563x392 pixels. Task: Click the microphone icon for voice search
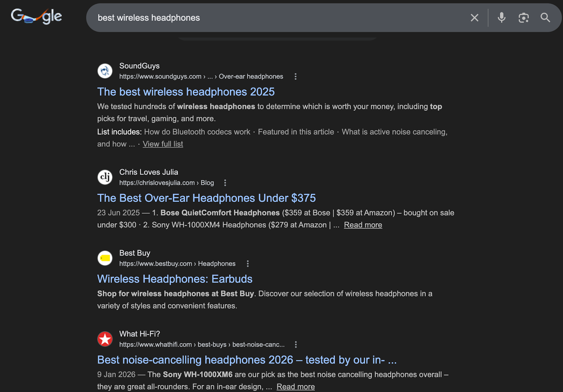[501, 18]
